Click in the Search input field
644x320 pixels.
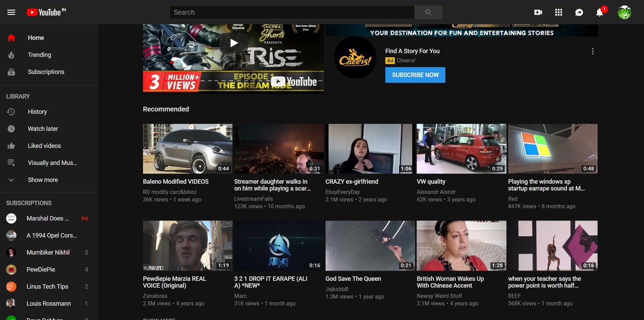pos(292,12)
